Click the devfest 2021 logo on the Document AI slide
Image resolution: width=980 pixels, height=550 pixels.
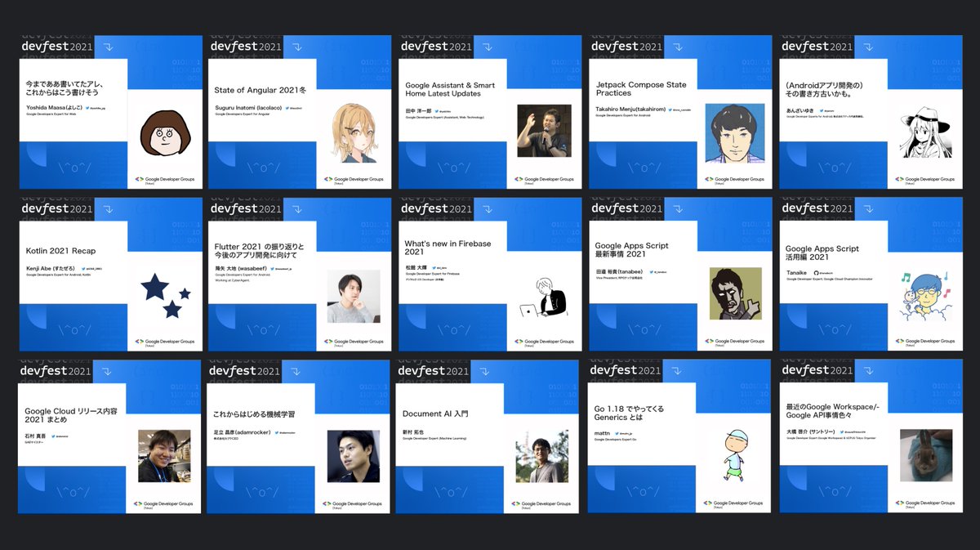coord(435,371)
